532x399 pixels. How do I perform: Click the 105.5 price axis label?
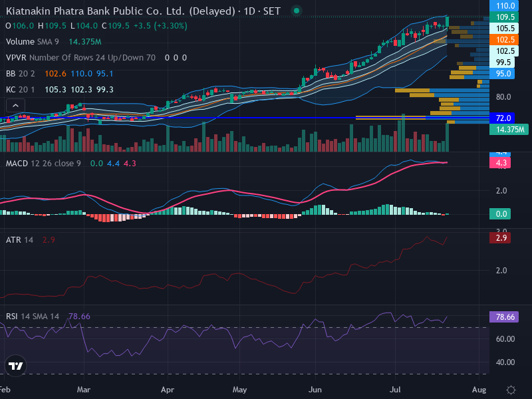click(x=505, y=29)
